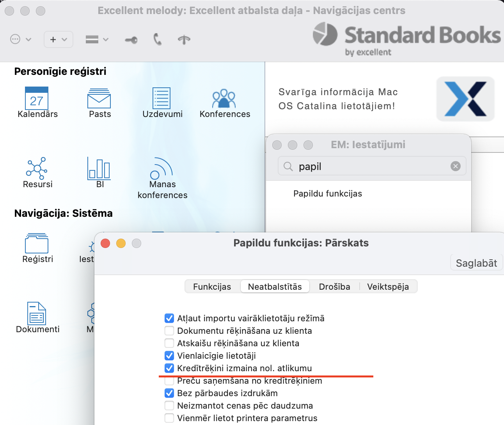Click the papil search field
This screenshot has width=504, height=425.
(371, 166)
